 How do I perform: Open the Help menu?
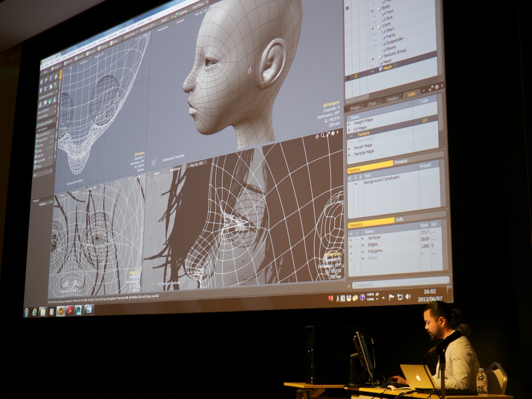coord(149,19)
